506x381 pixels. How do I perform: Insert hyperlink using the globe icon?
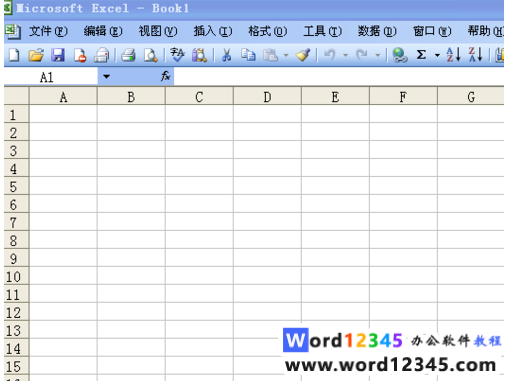[400, 55]
